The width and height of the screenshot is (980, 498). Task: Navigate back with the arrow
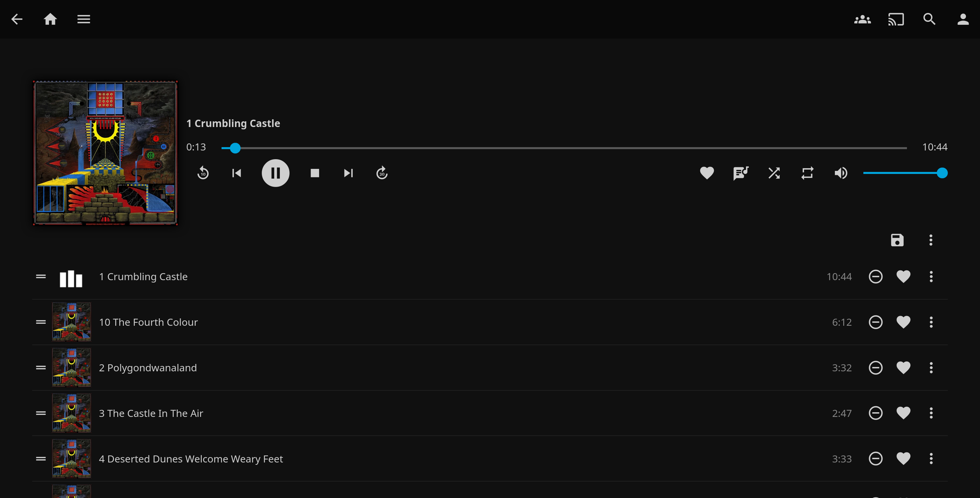point(17,19)
